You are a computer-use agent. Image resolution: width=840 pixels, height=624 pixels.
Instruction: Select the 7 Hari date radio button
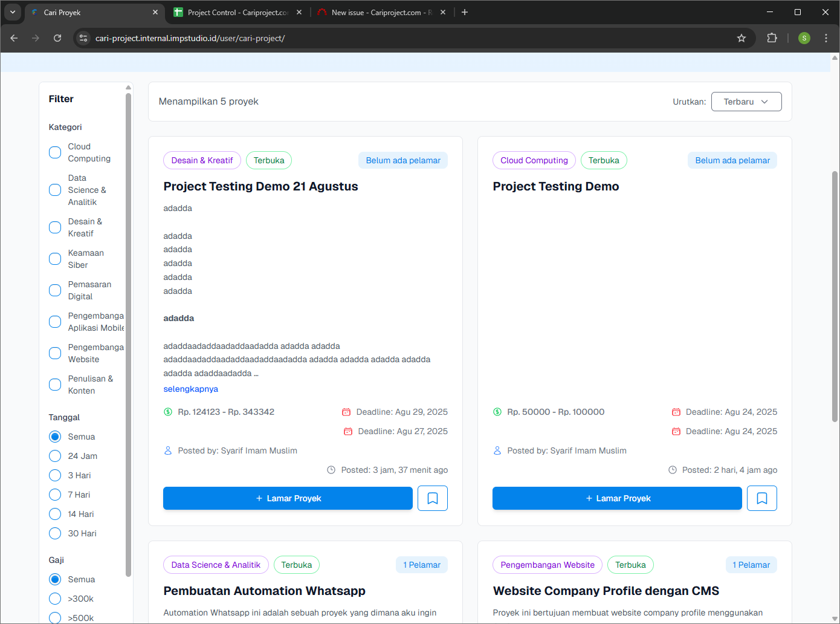coord(55,495)
